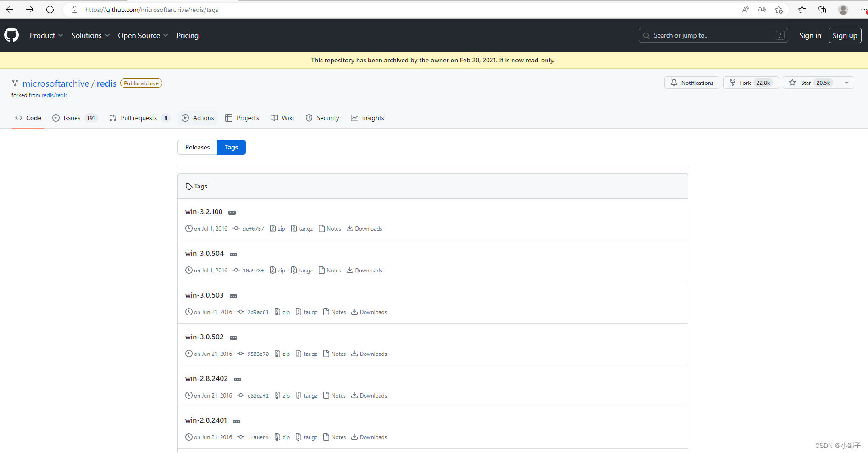868x453 pixels.
Task: Open the Pricing page
Action: tap(188, 35)
